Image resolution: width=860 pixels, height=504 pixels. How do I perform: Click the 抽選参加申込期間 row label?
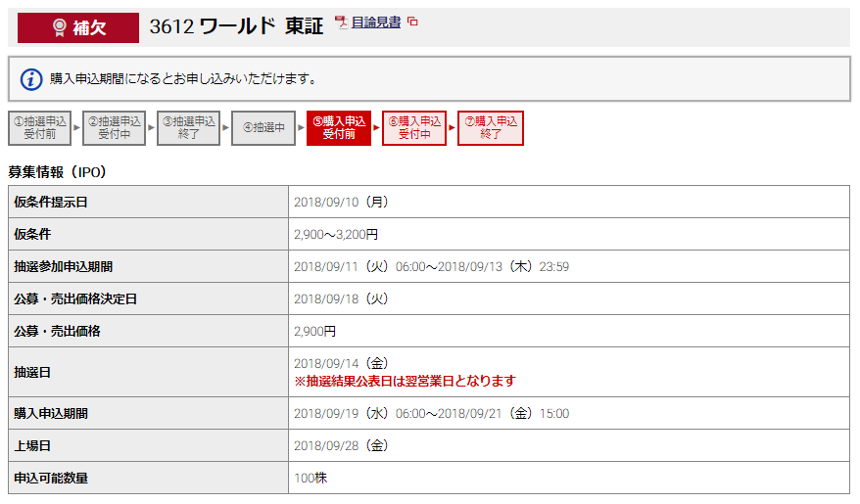pyautogui.click(x=63, y=267)
